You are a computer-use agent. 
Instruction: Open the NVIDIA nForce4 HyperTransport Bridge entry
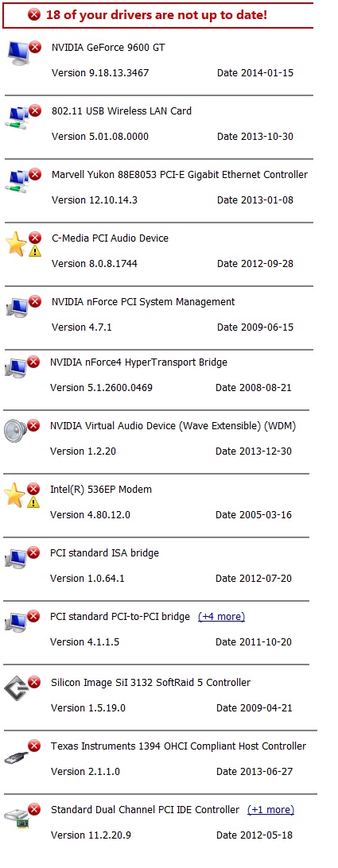click(x=138, y=362)
